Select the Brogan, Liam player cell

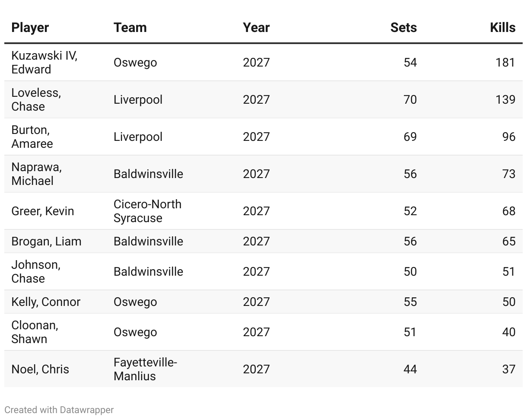(46, 242)
